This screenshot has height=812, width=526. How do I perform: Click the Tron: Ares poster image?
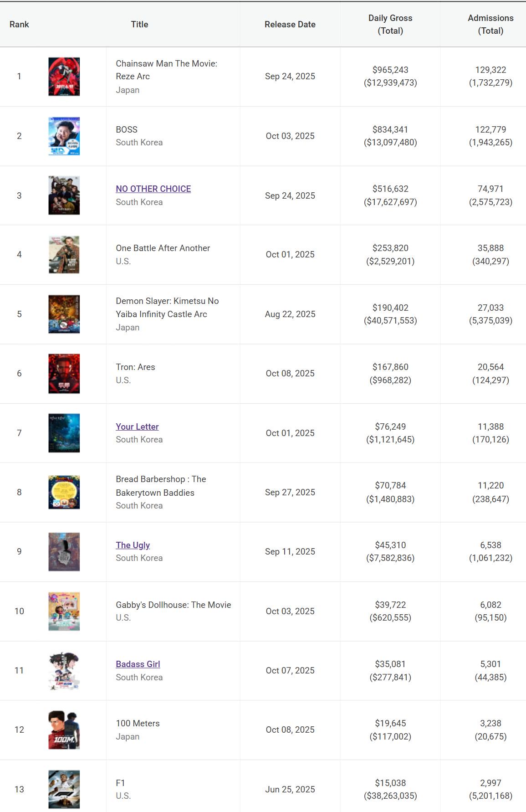point(64,374)
